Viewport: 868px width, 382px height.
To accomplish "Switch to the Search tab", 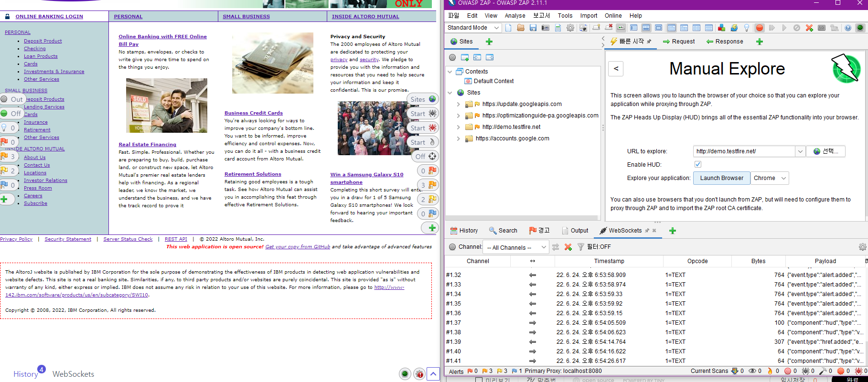I will click(x=503, y=231).
